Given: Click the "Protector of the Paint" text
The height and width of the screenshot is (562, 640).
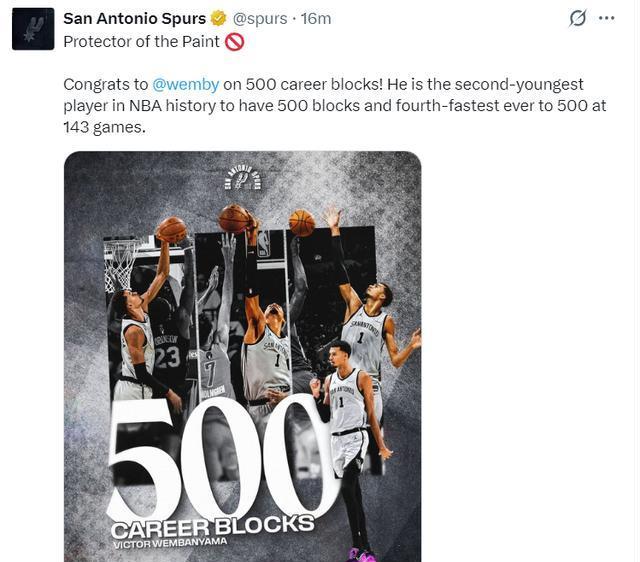Looking at the screenshot, I should [142, 42].
